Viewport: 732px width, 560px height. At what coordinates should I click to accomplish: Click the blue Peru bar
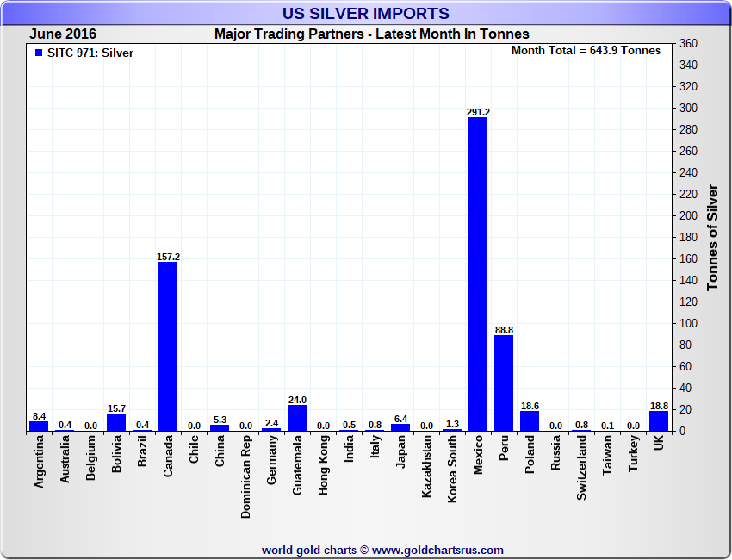click(504, 383)
